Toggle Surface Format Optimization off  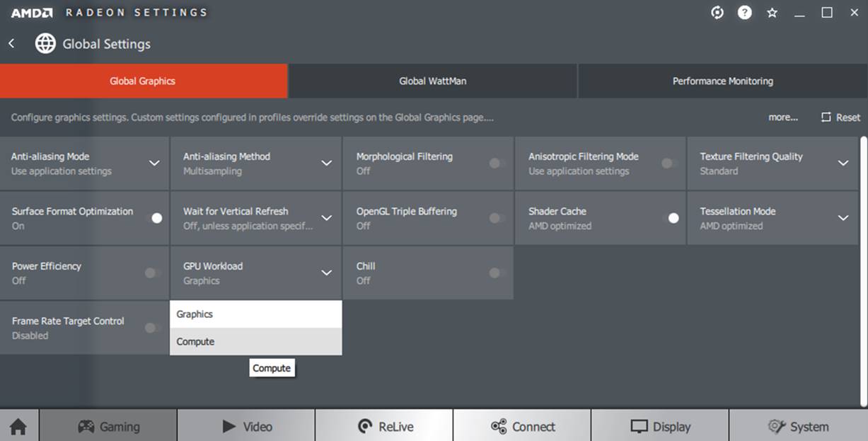click(x=153, y=218)
